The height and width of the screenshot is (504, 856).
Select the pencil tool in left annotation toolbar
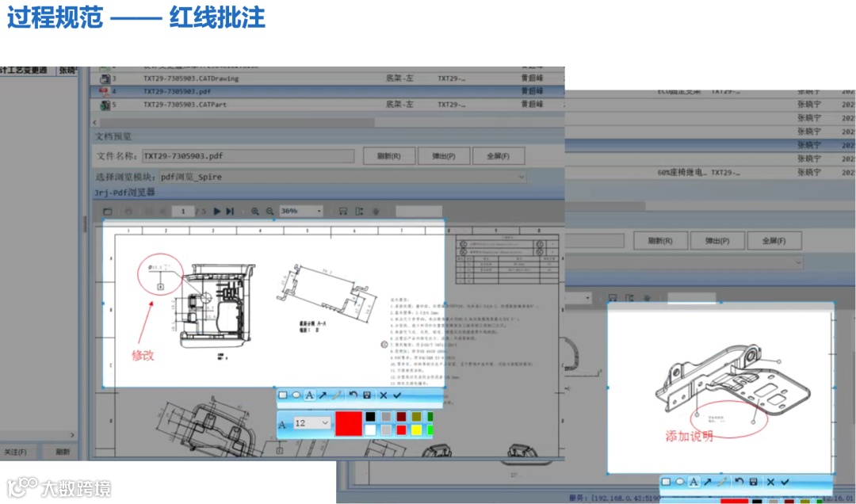point(338,395)
